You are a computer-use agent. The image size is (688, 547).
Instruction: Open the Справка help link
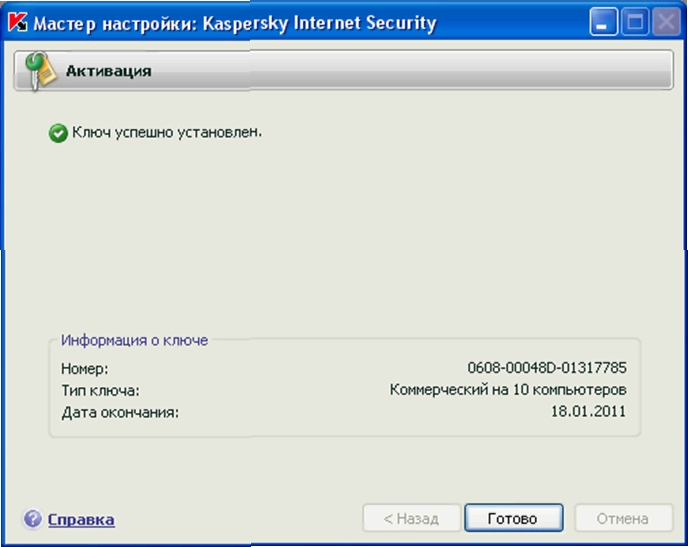pyautogui.click(x=81, y=519)
